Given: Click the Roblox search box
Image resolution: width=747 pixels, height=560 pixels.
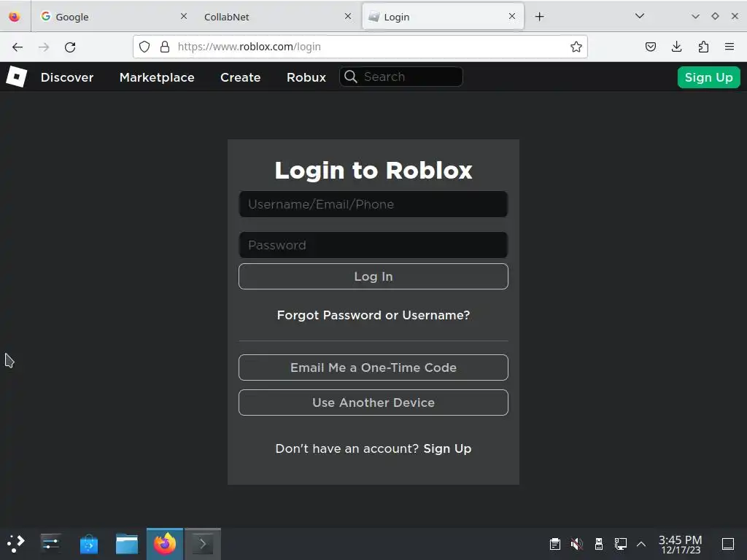Looking at the screenshot, I should click(401, 77).
